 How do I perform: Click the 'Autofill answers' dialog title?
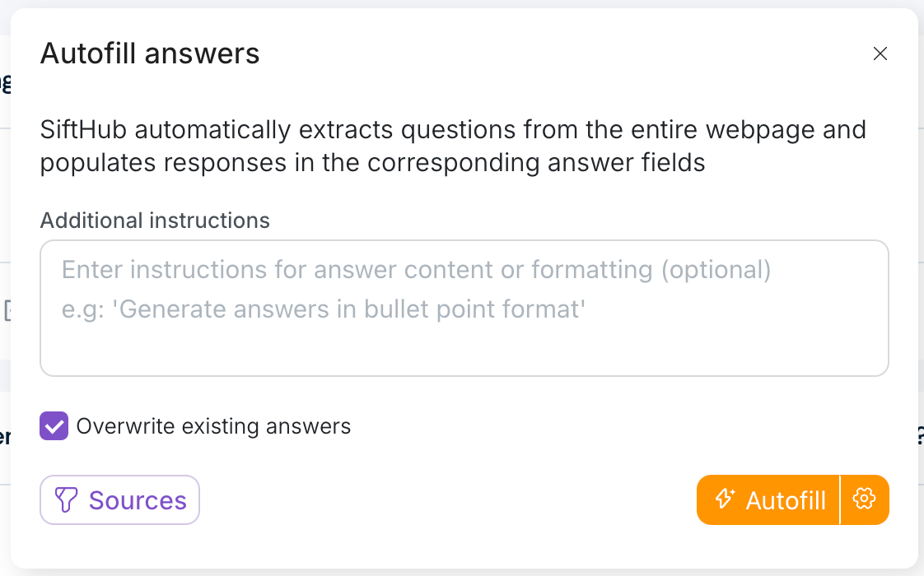150,54
